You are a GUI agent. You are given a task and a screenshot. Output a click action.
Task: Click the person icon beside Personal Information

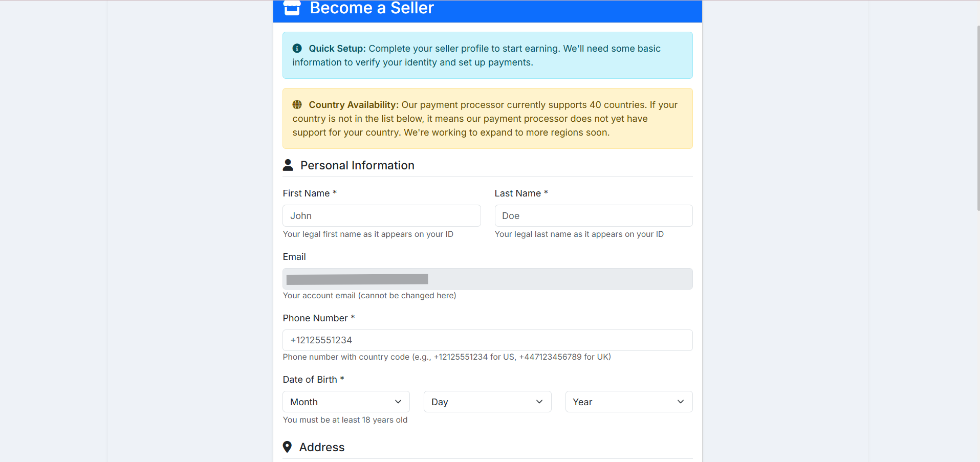click(288, 165)
